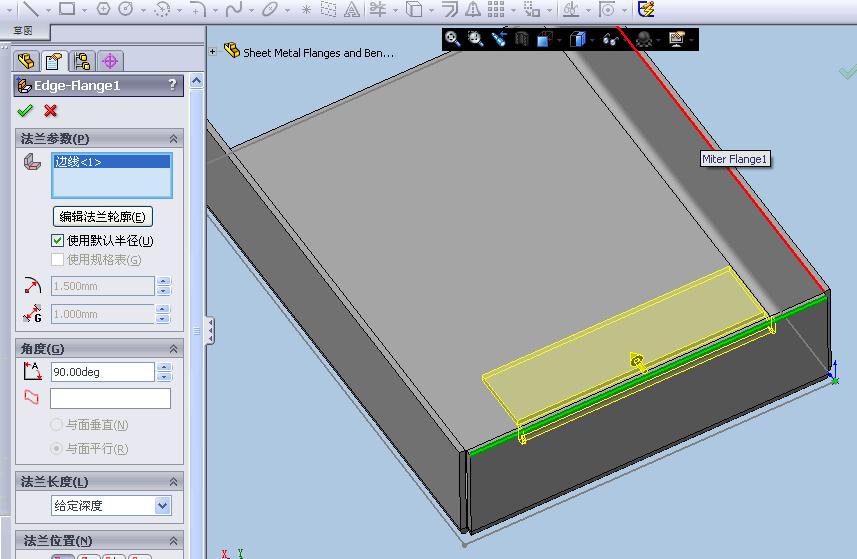This screenshot has height=559, width=857.
Task: Click 编辑法兰轮廓(E) button
Action: (103, 216)
